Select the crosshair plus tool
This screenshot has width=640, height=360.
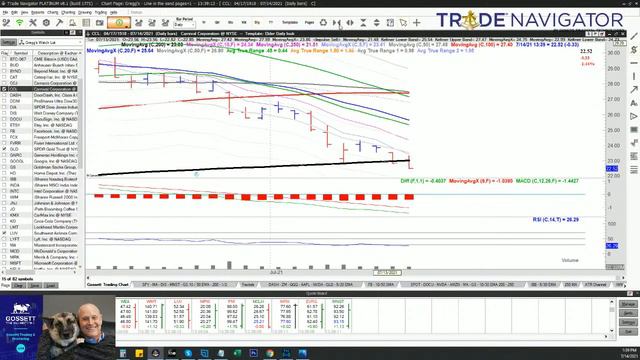tap(417, 22)
